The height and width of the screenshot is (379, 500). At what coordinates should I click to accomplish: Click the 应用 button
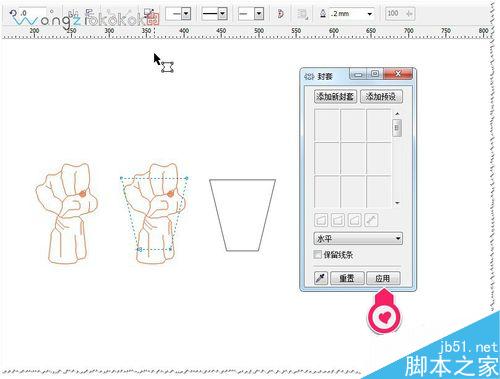click(383, 278)
